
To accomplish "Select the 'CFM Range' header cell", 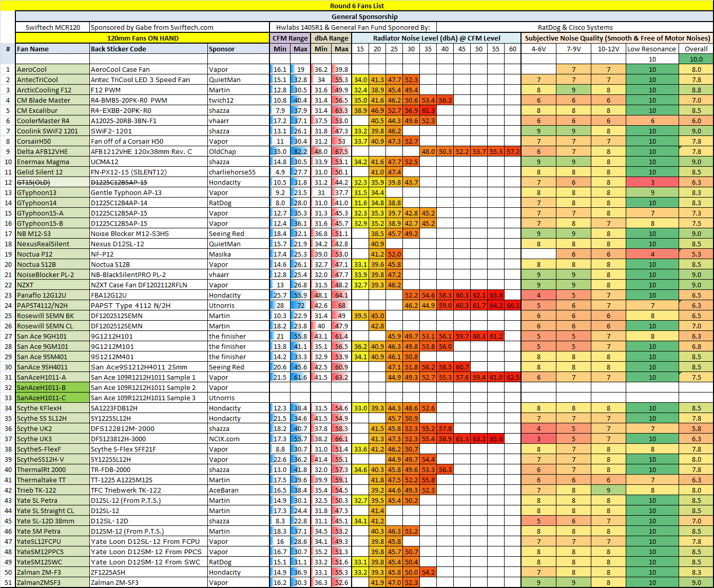I will (x=290, y=38).
